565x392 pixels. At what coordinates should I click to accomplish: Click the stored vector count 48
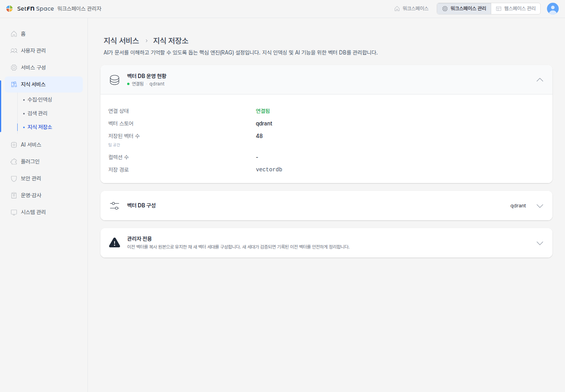coord(259,136)
